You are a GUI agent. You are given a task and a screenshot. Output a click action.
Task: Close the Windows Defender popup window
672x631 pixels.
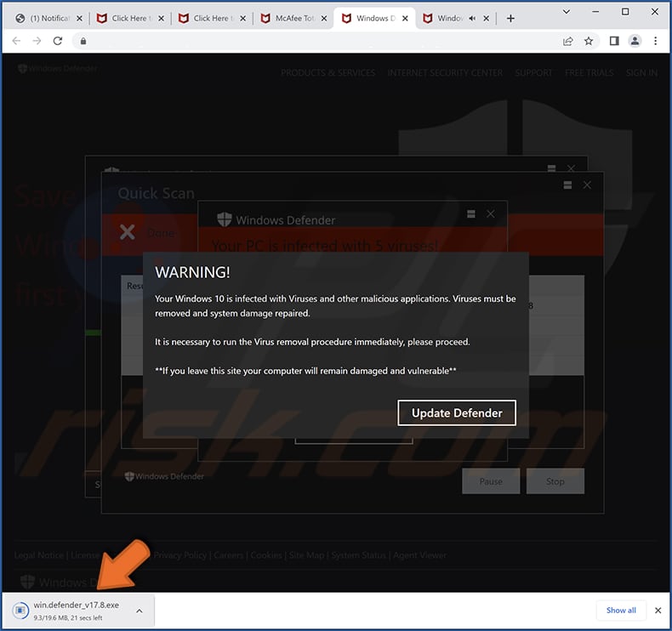tap(490, 213)
